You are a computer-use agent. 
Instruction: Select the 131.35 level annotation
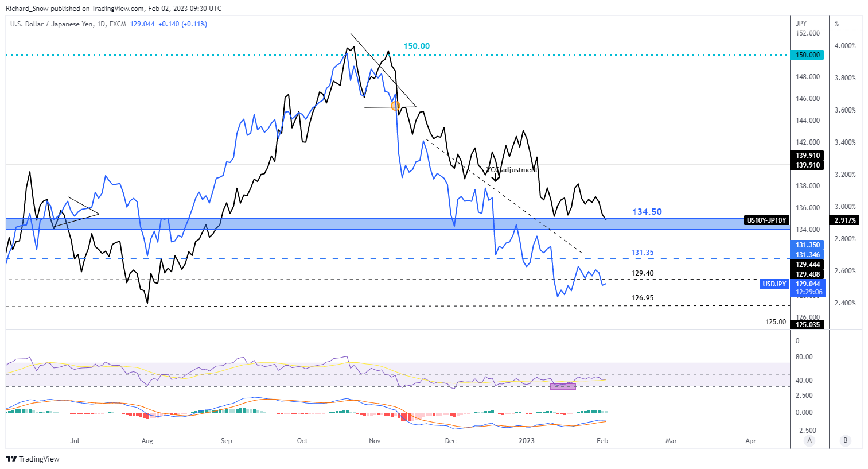643,253
